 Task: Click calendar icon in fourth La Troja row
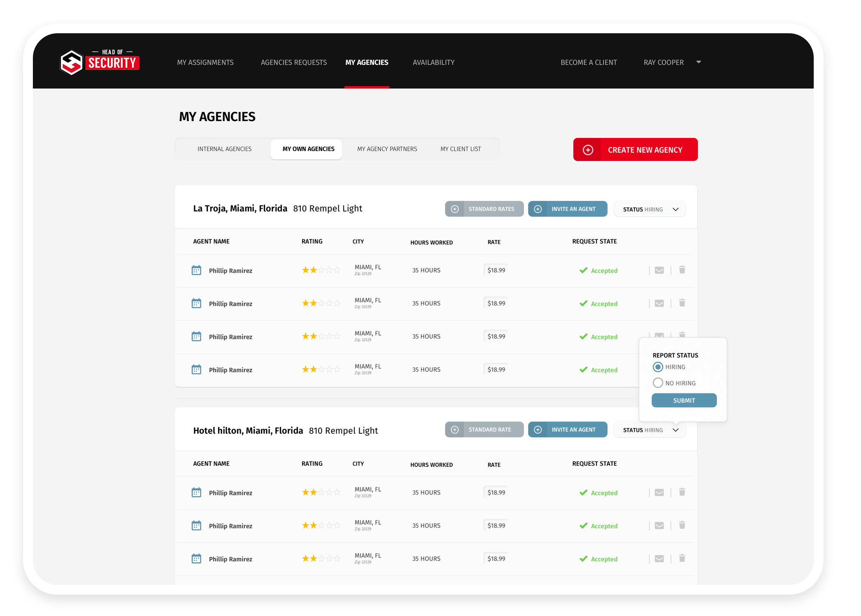coord(196,370)
